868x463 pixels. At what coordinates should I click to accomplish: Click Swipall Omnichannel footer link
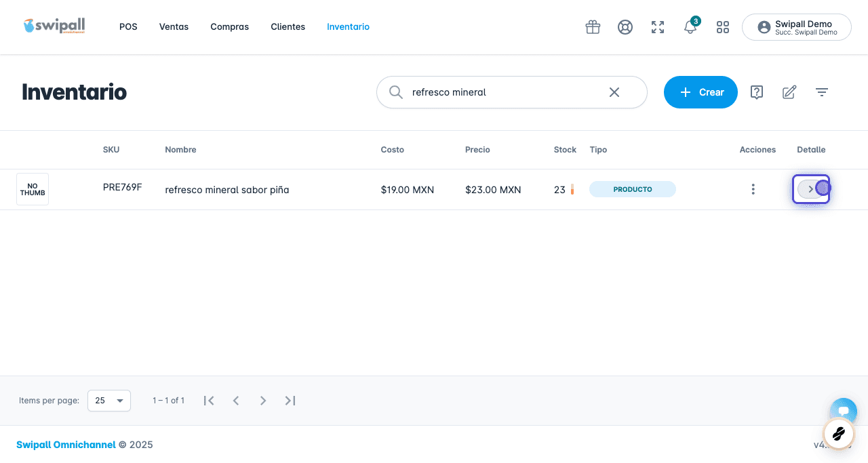click(66, 445)
